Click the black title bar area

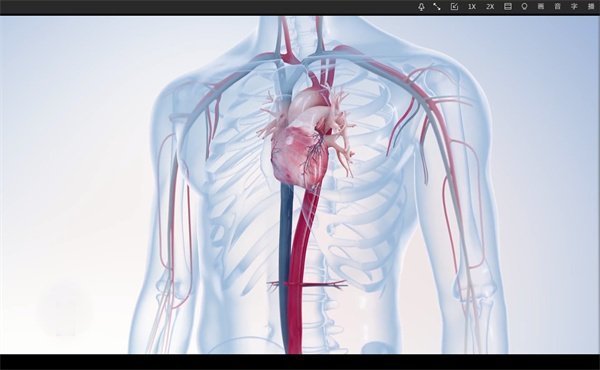tap(207, 7)
